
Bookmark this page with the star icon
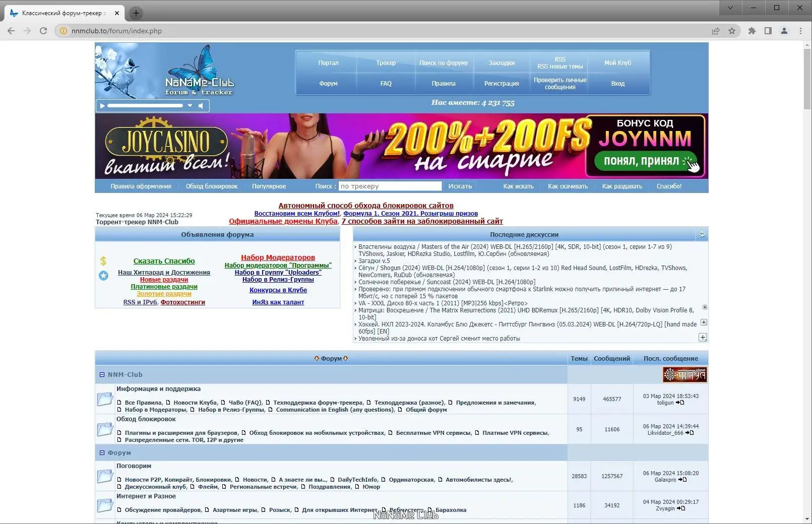pyautogui.click(x=732, y=31)
